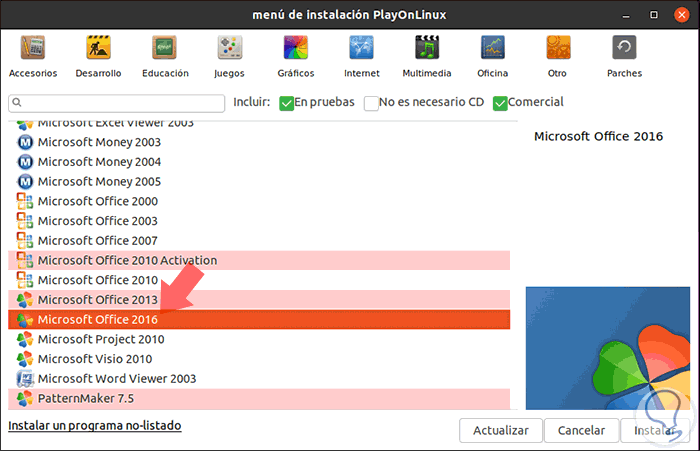This screenshot has width=700, height=451.
Task: Open the Accesorios category icon
Action: coord(33,47)
